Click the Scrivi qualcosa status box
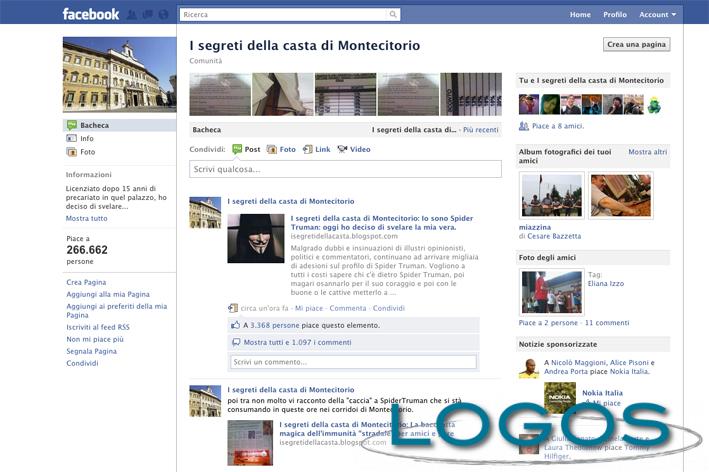 pos(345,169)
